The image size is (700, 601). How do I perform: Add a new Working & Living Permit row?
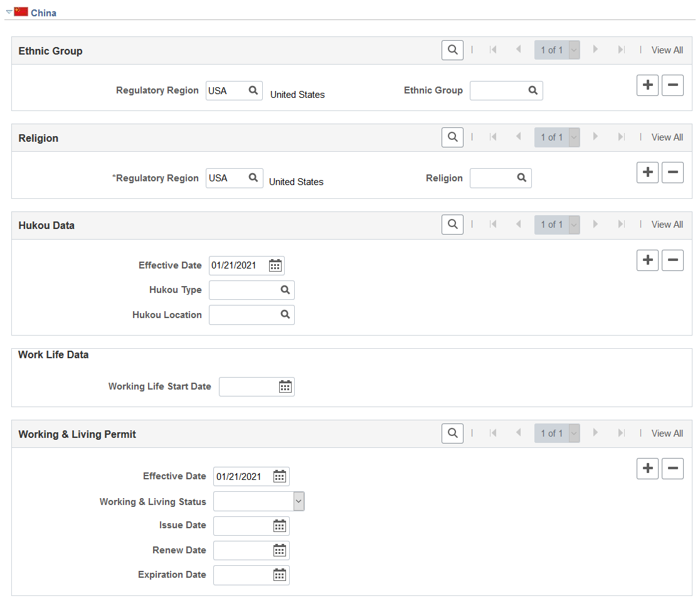(647, 469)
